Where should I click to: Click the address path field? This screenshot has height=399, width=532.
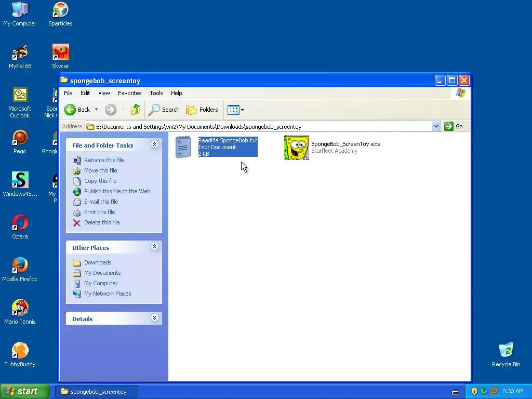[x=259, y=127]
